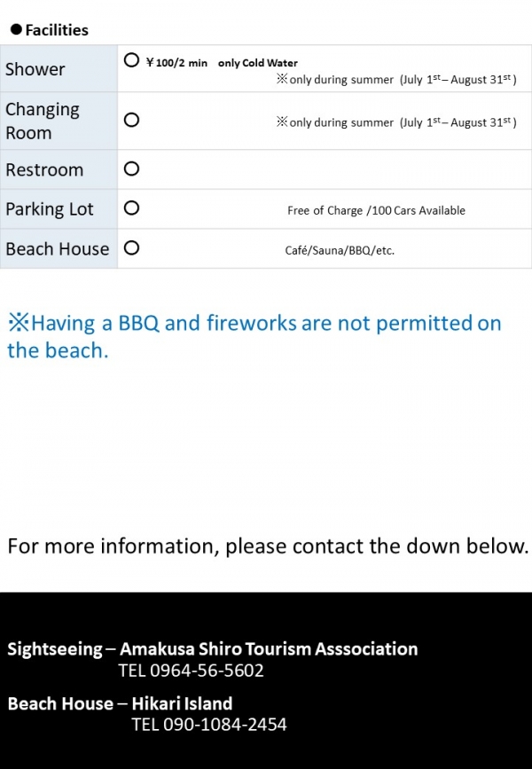Screen dimensions: 532x769
Task: Select the Restroom label cell
Action: coord(59,169)
